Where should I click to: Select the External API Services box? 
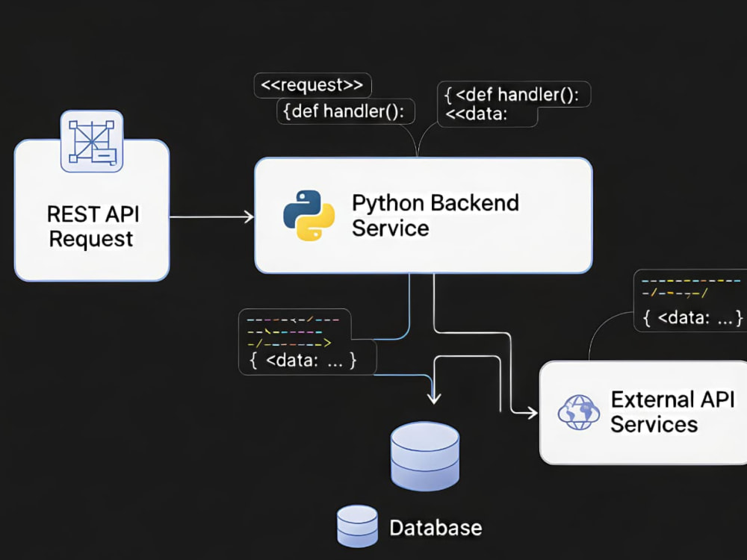pyautogui.click(x=643, y=412)
